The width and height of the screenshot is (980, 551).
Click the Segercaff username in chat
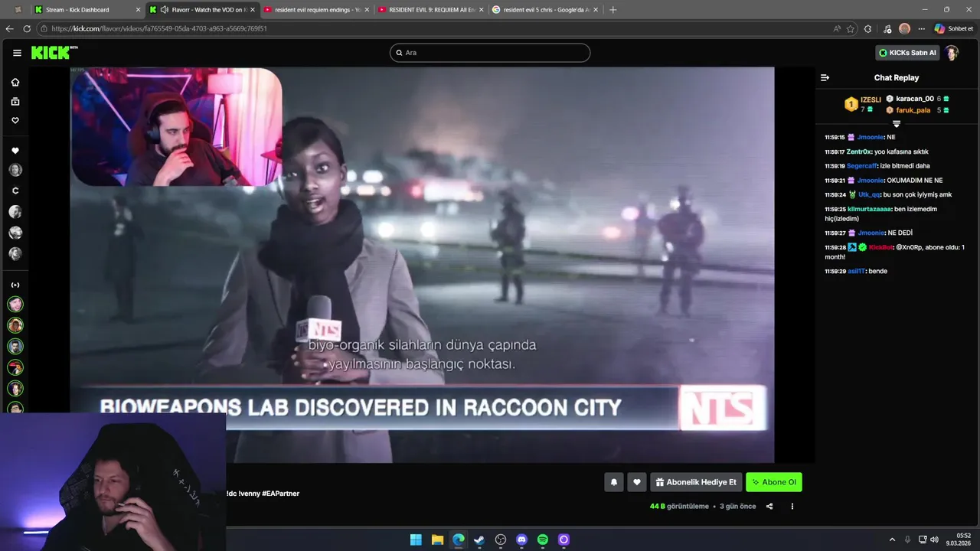click(x=862, y=165)
